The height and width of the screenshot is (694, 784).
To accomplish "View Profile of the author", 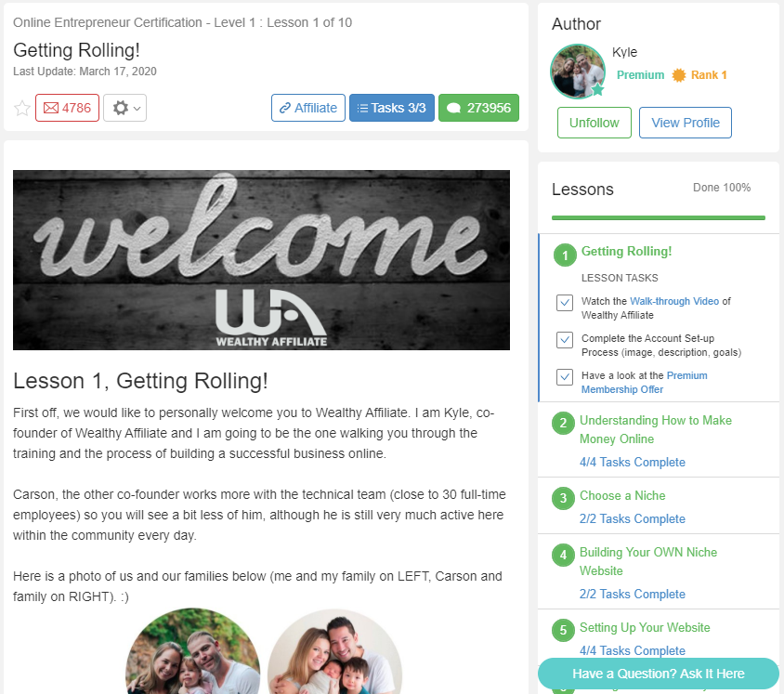I will pos(685,123).
